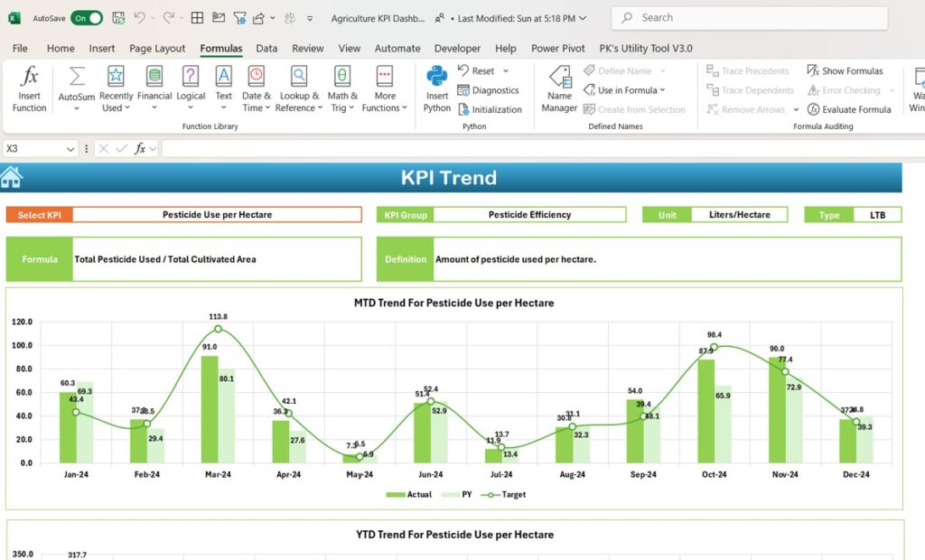The height and width of the screenshot is (560, 925).
Task: Click Define Name button
Action: click(618, 70)
